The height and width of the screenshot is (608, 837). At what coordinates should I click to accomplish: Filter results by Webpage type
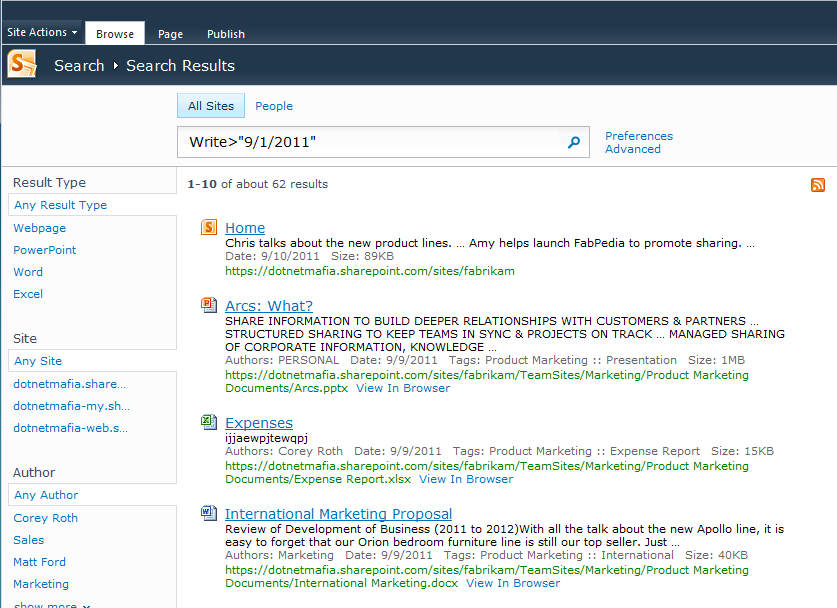point(40,228)
